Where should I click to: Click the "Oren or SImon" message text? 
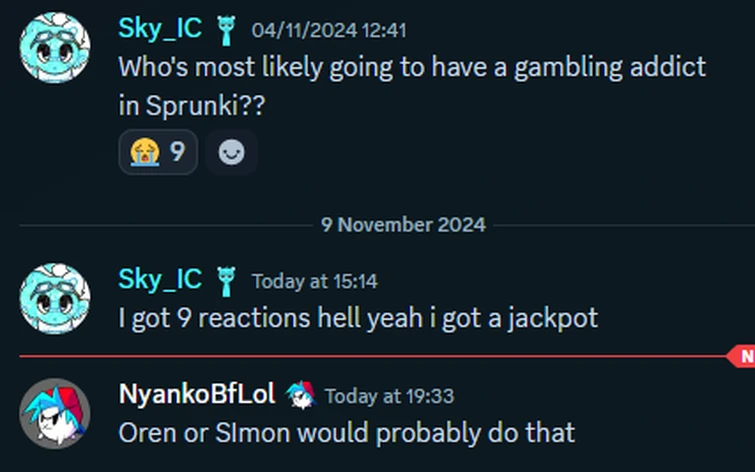(x=346, y=433)
